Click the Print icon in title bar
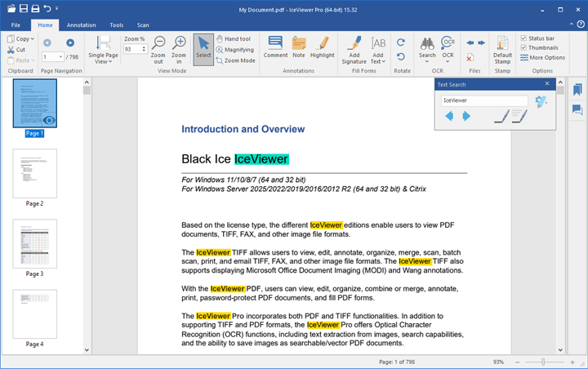 click(35, 8)
